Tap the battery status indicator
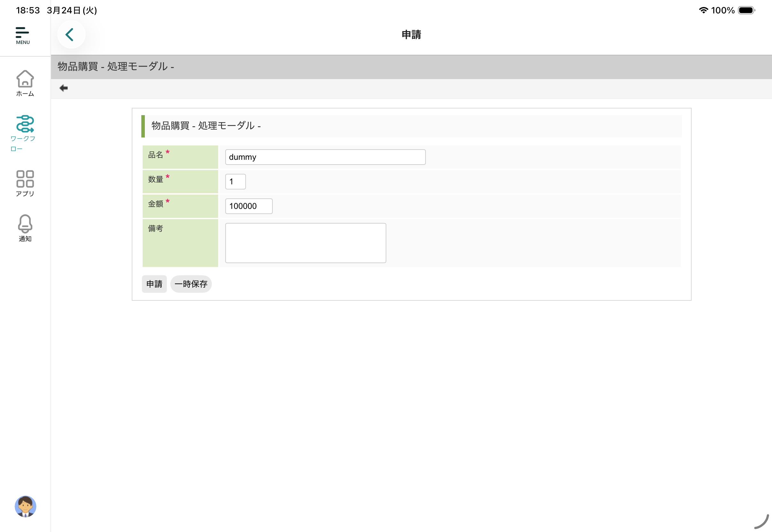Screen dimensions: 772x532 (746, 10)
